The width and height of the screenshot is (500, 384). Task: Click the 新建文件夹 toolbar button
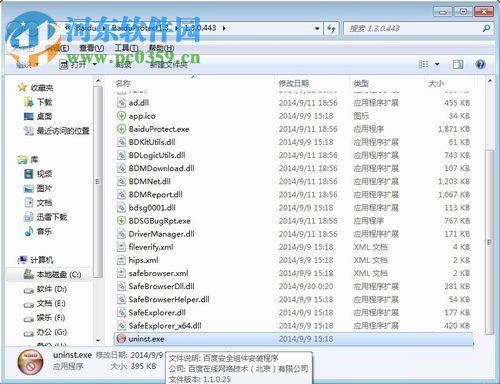click(x=169, y=65)
